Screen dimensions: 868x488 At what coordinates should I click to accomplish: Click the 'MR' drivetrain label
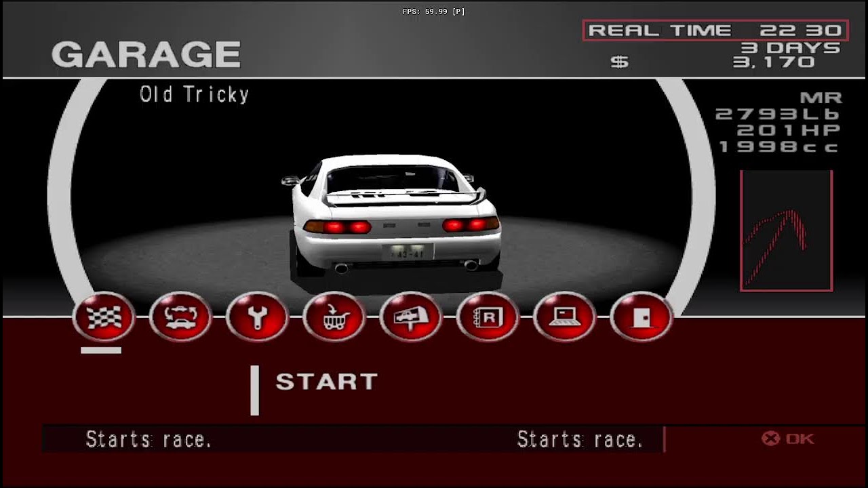click(x=821, y=98)
